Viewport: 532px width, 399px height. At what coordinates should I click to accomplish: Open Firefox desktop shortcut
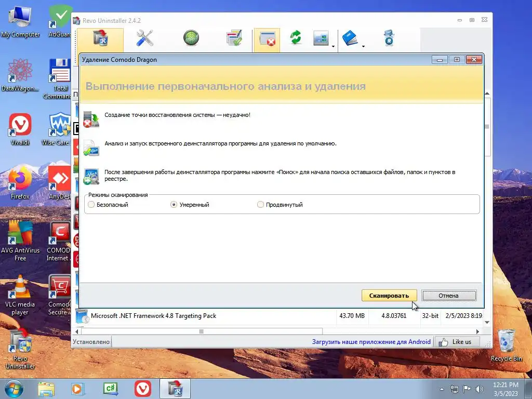pyautogui.click(x=20, y=183)
